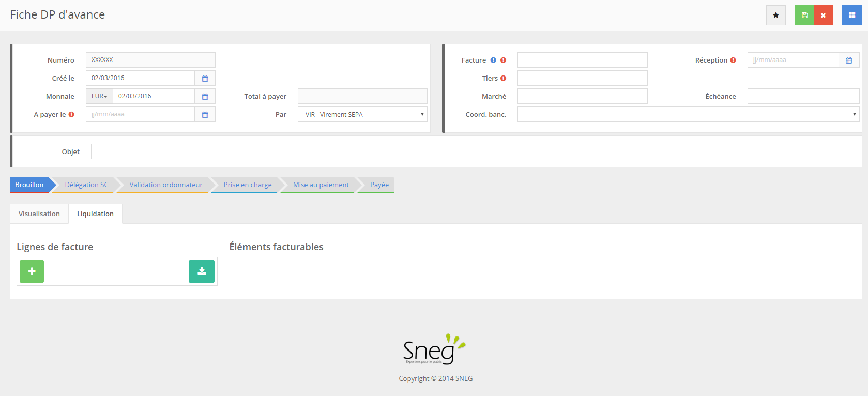Viewport: 868px width, 396px height.
Task: Go to Validation ordonnateur step
Action: tap(165, 185)
